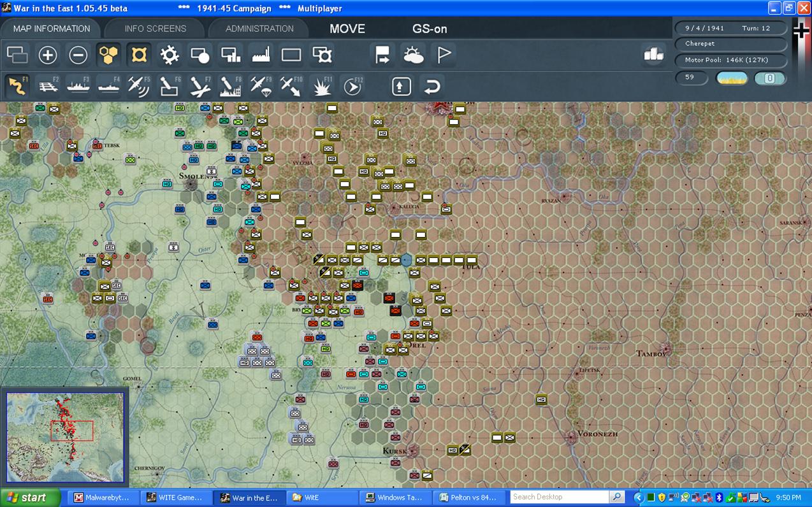Click the flag with arrow icon
This screenshot has width=812, height=507.
coord(382,55)
